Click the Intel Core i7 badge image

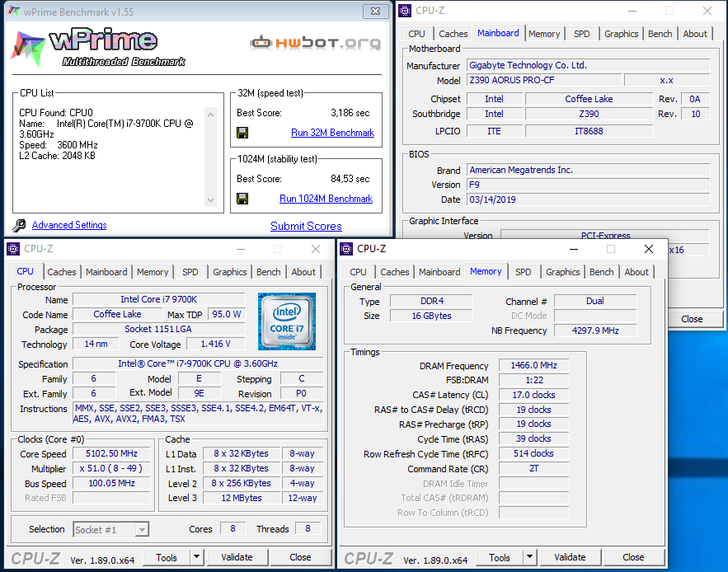point(286,321)
